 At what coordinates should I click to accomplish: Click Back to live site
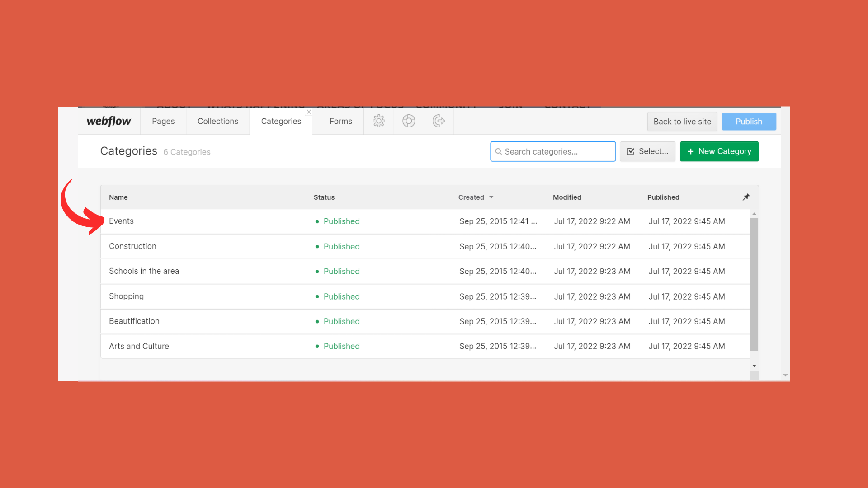(682, 122)
